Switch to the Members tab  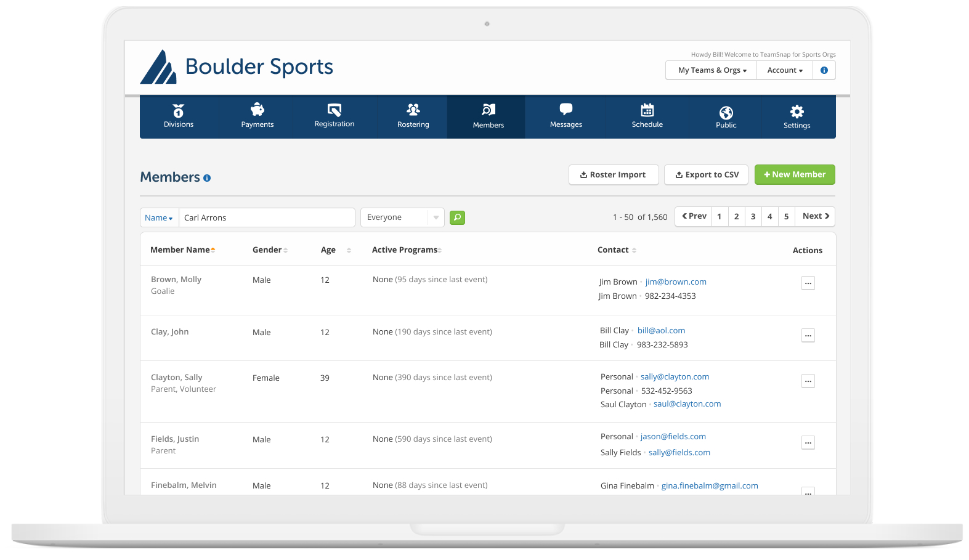488,116
